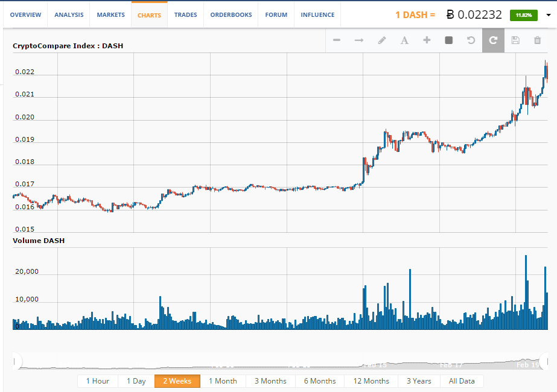Go to the Trades tab
Screen dimensions: 557x392
pyautogui.click(x=185, y=15)
